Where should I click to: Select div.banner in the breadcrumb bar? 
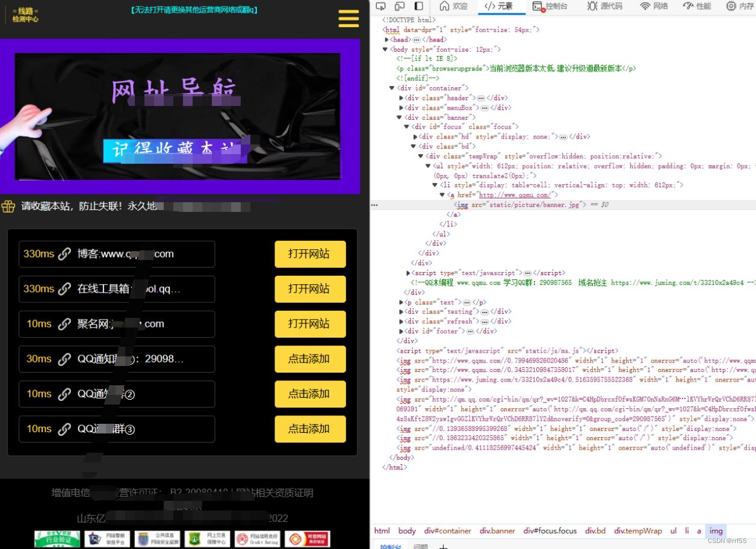tap(497, 531)
